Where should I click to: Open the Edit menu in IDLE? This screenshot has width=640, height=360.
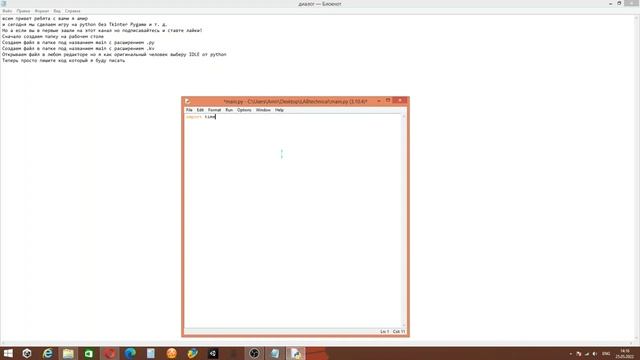coord(200,110)
